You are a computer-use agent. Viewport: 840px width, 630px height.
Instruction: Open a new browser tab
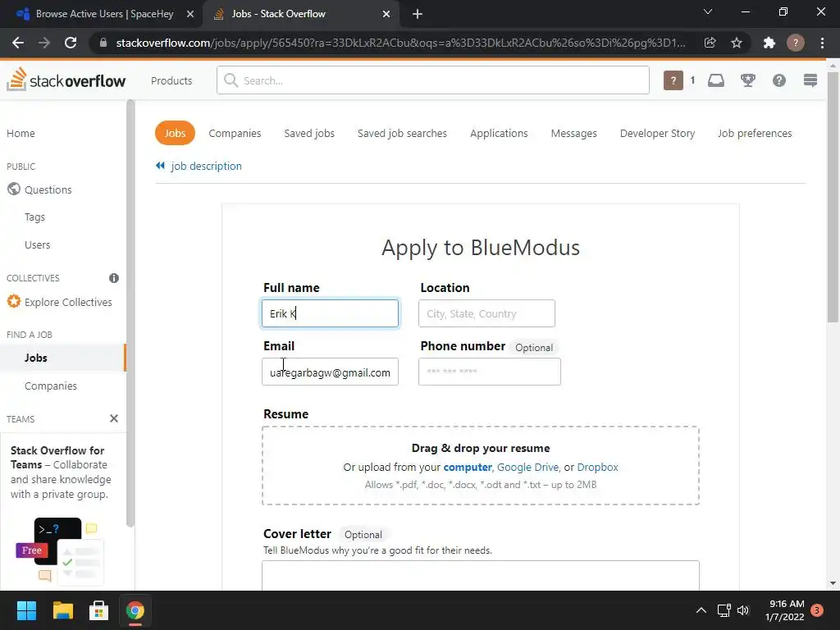click(x=418, y=15)
